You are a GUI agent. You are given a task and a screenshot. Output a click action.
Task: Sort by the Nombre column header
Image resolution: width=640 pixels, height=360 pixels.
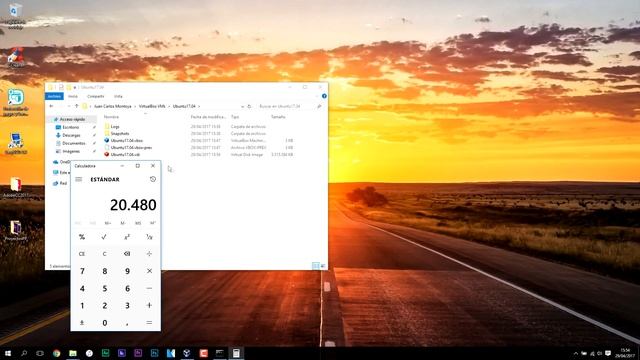tap(111, 117)
